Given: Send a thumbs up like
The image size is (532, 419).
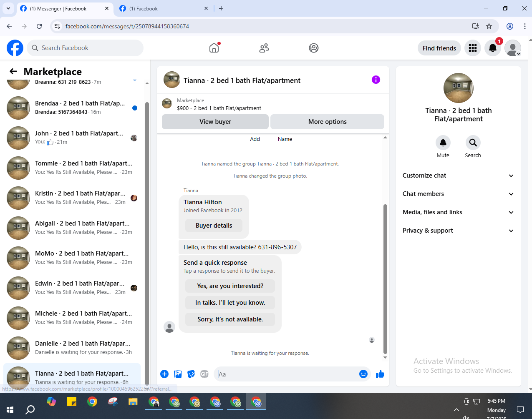Looking at the screenshot, I should tap(380, 374).
